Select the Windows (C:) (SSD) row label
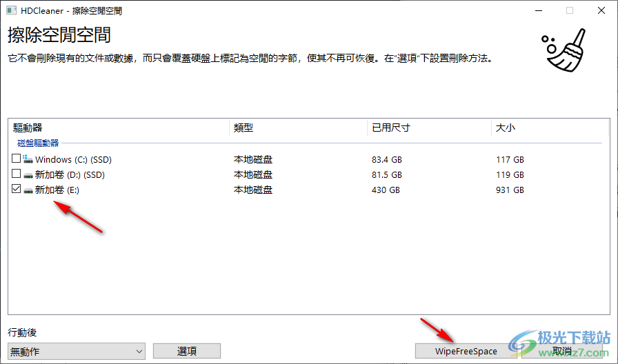The width and height of the screenshot is (618, 364). (73, 159)
